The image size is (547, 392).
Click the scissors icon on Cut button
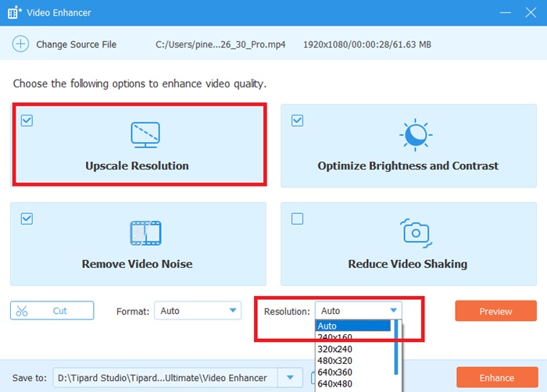tap(22, 311)
